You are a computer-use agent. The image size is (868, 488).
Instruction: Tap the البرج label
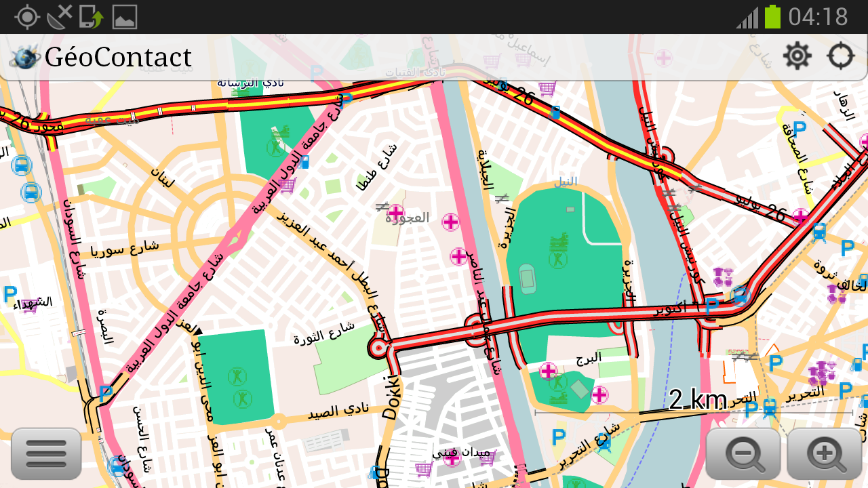(x=589, y=357)
